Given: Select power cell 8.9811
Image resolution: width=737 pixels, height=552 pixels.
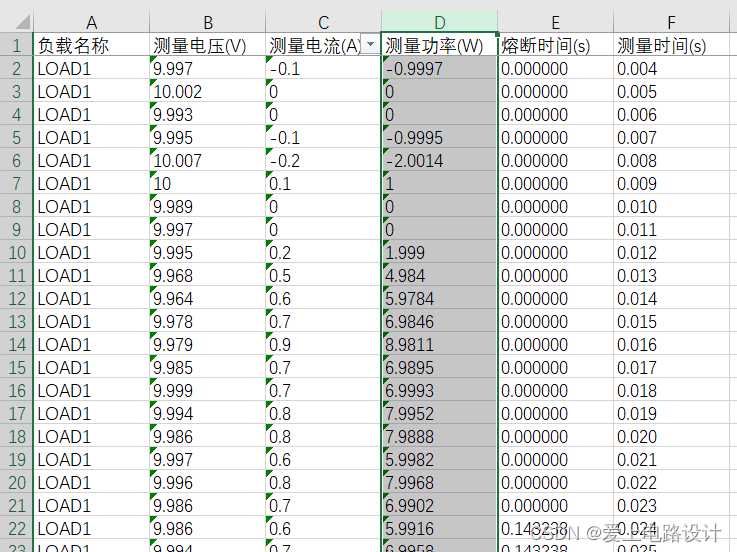Looking at the screenshot, I should pos(439,345).
